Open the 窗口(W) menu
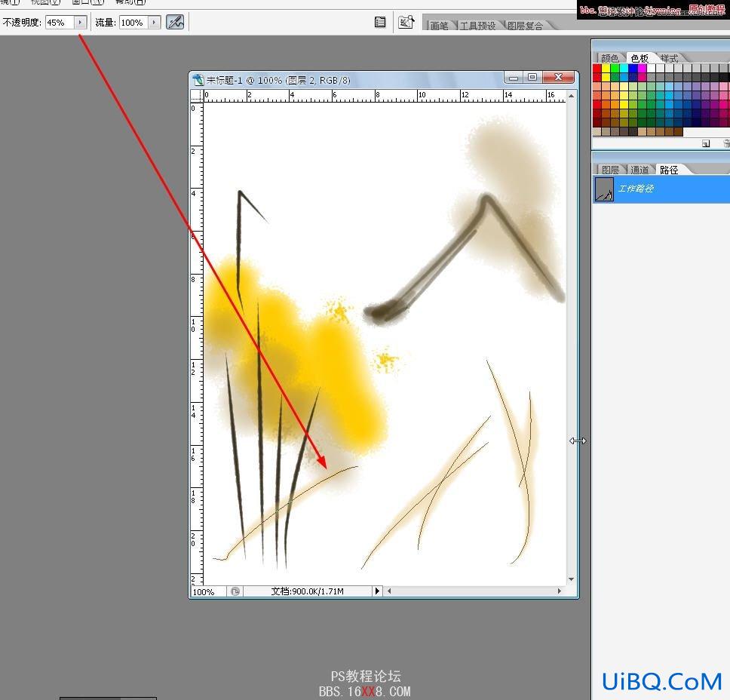This screenshot has height=700, width=730. 88,2
